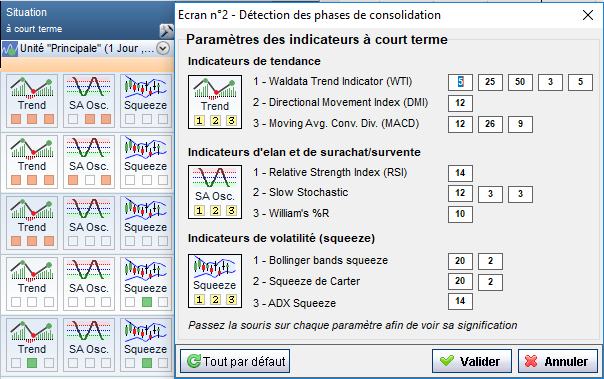Select the first row Trend tile in the left panel
604x379 pixels.
[x=32, y=101]
